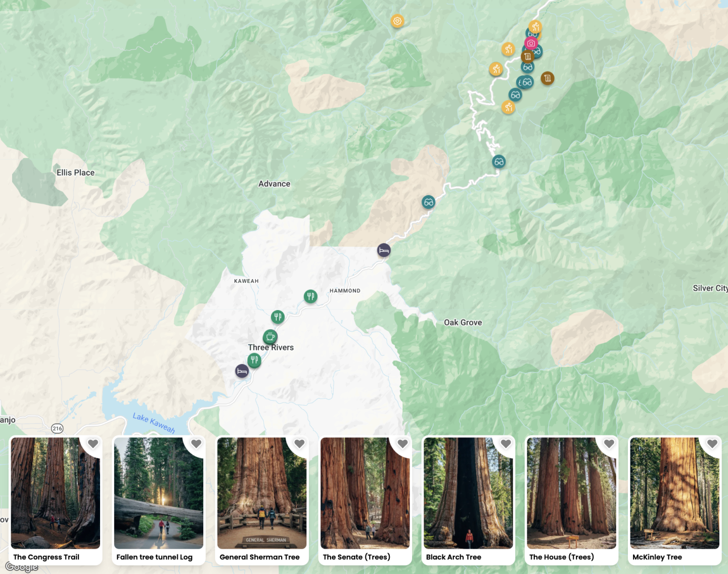Open the topmost yellow hiking trail marker
The image size is (728, 574).
(535, 26)
